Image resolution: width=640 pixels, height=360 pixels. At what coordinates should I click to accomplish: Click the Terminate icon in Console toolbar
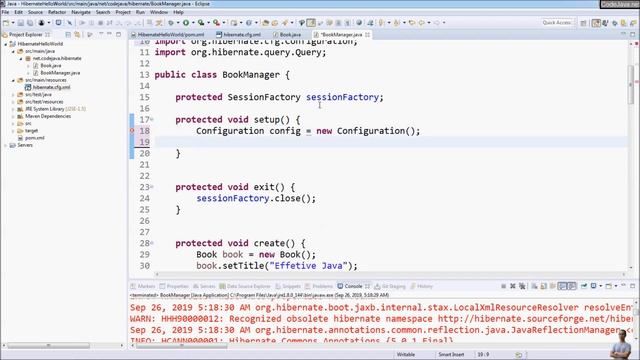[504, 286]
